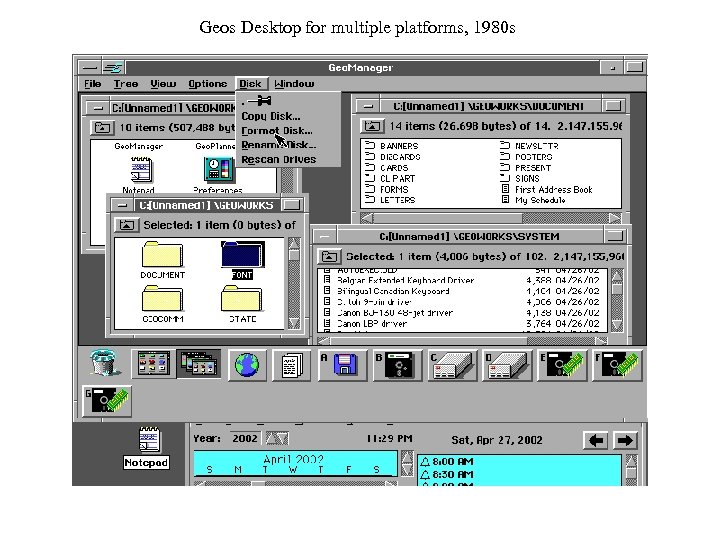Select the BANNERS folder

pyautogui.click(x=392, y=146)
